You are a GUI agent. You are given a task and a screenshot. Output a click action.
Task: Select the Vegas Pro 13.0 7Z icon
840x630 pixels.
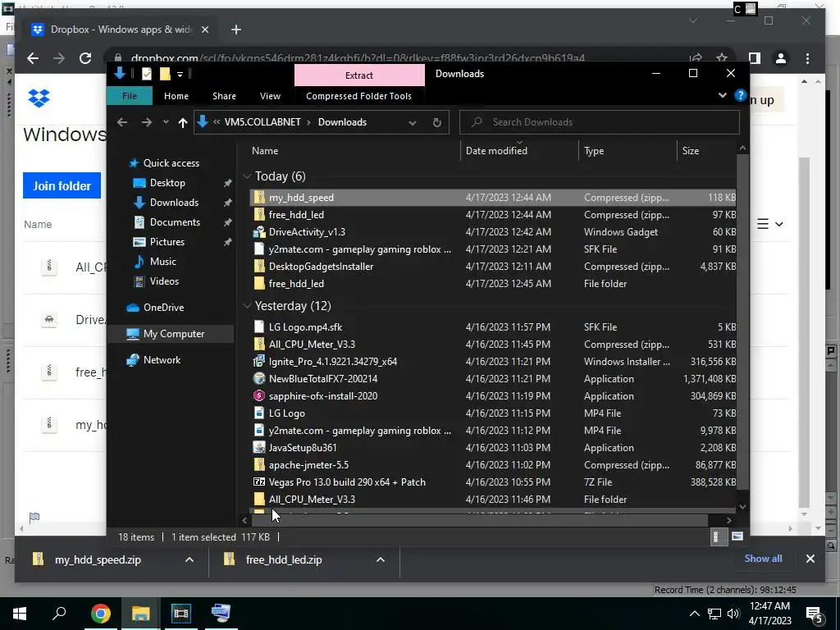[259, 482]
